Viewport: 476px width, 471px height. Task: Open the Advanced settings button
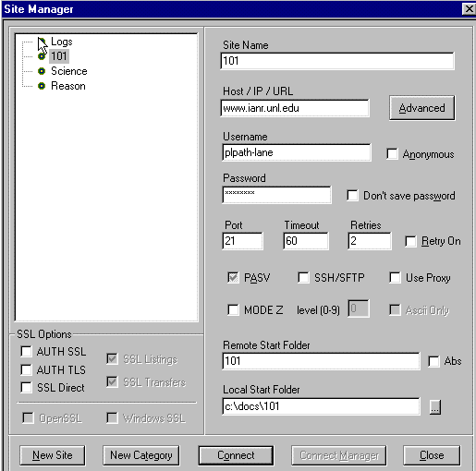[421, 108]
